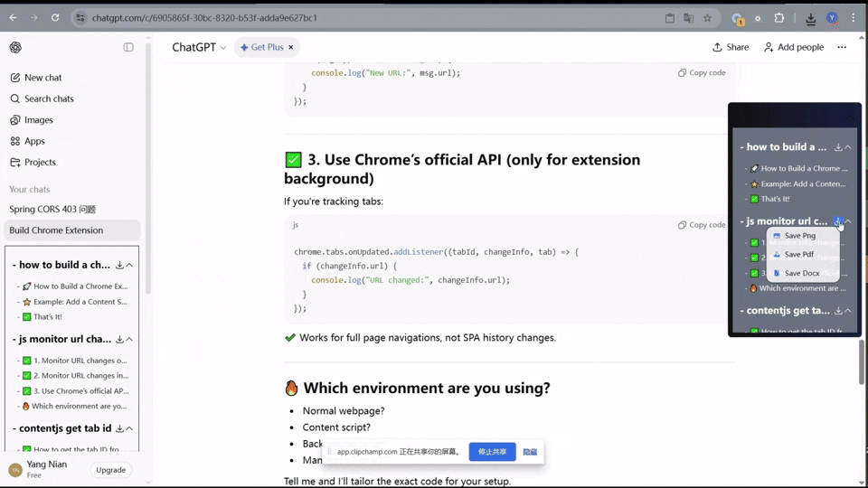Screen dimensions: 868x488
Task: Click the Get Plus button
Action: point(267,47)
